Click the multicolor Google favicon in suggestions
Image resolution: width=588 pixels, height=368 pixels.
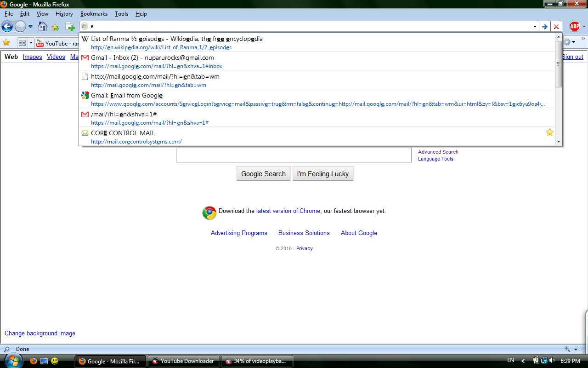85,96
